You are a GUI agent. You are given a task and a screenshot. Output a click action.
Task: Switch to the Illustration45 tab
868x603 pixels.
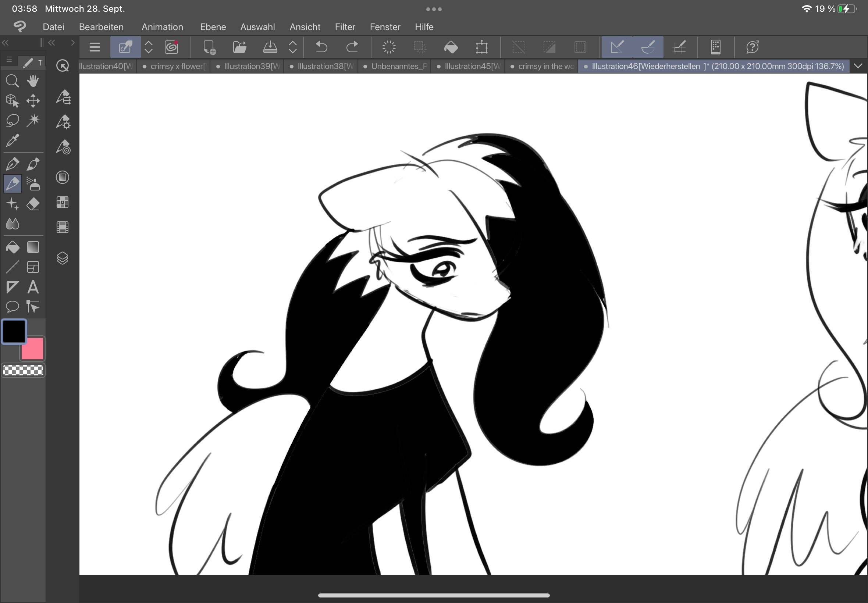click(x=468, y=66)
